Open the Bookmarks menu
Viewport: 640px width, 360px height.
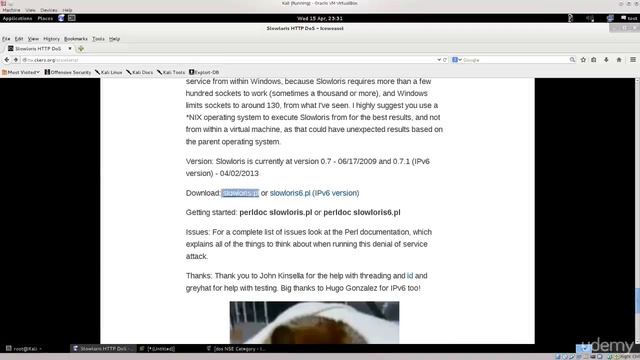click(x=76, y=39)
